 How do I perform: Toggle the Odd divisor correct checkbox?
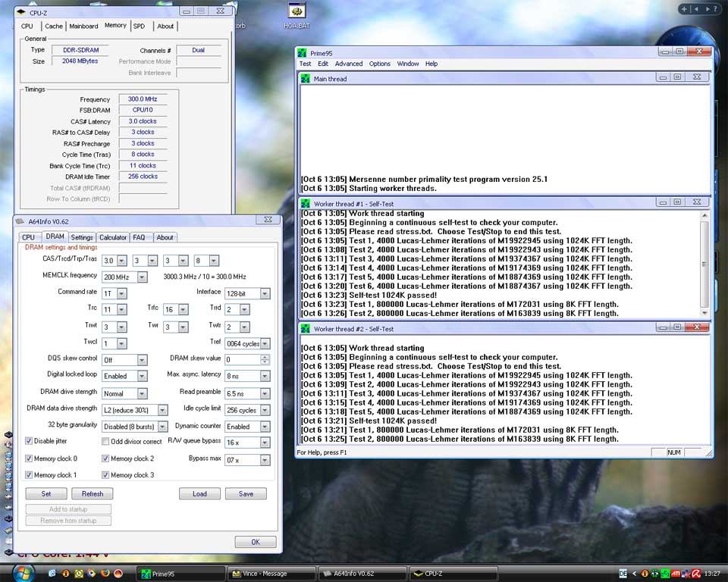coord(105,441)
